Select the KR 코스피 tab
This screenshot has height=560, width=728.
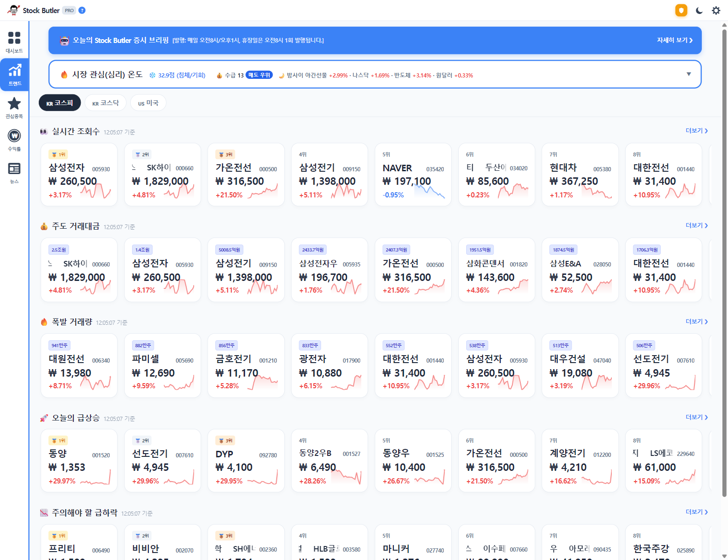60,103
